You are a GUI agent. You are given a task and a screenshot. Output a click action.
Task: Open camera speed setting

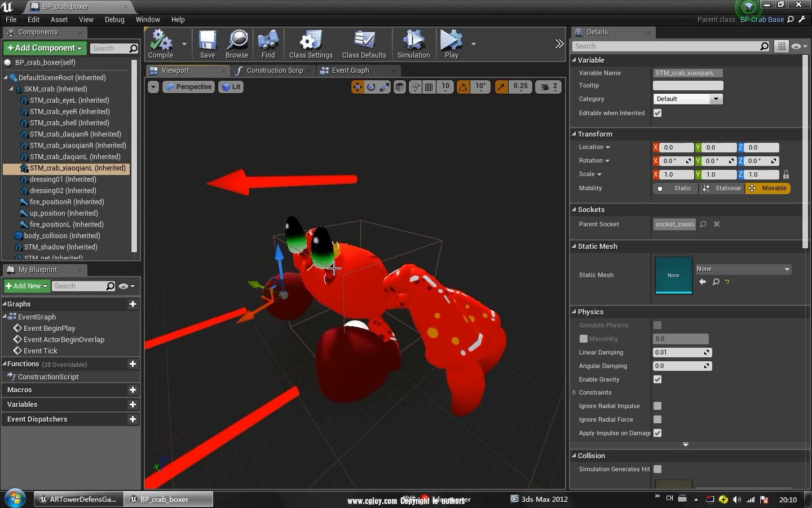click(549, 87)
